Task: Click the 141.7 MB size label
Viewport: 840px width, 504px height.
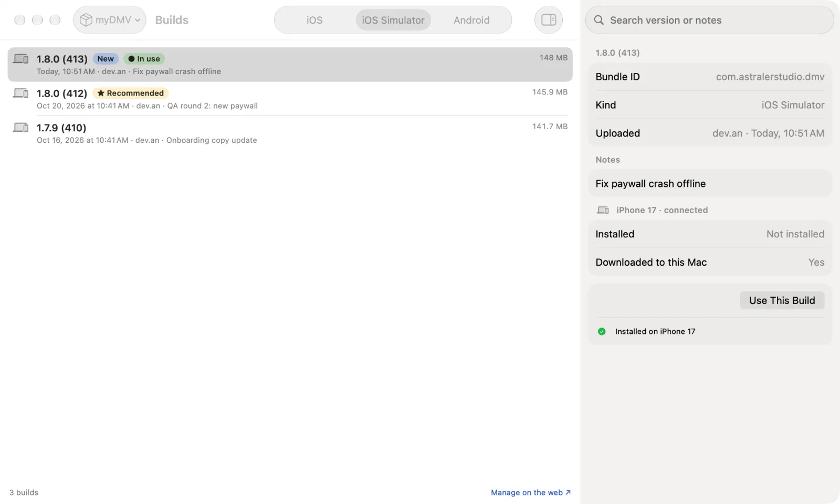Action: click(550, 127)
